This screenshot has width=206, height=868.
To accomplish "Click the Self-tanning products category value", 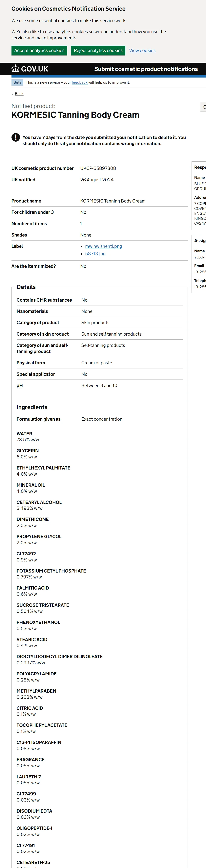I will point(103,345).
